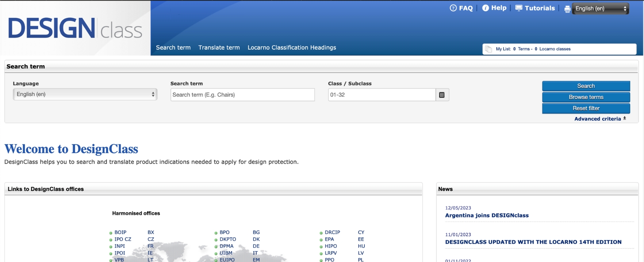Open the Language dropdown in search form
The width and height of the screenshot is (644, 262).
pos(85,94)
